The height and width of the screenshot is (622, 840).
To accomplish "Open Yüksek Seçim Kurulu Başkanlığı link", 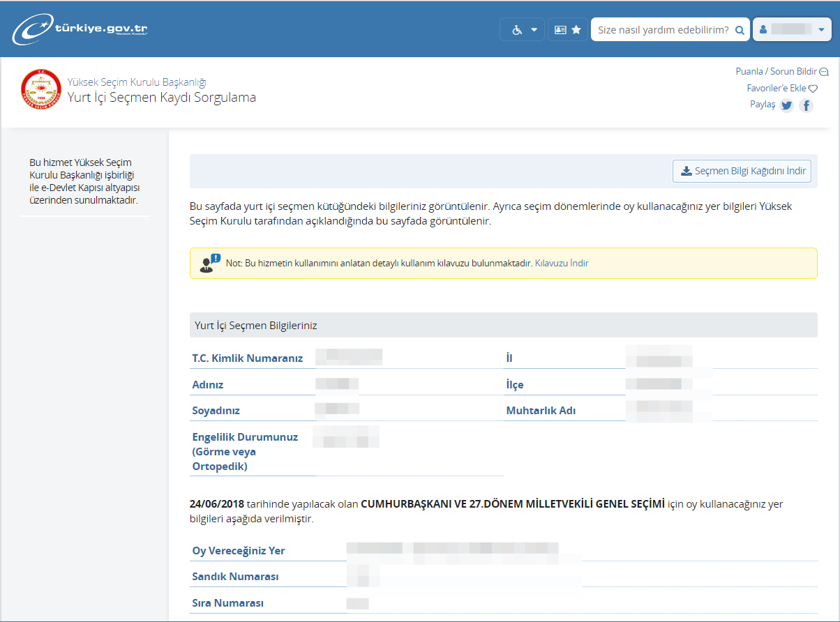I will (x=137, y=82).
